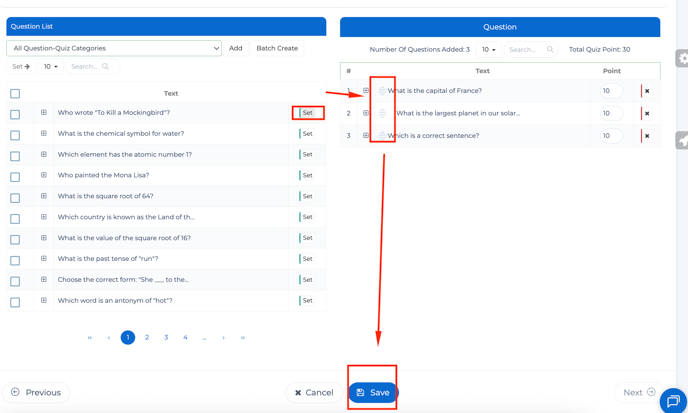Click the chat support icon

point(673,400)
